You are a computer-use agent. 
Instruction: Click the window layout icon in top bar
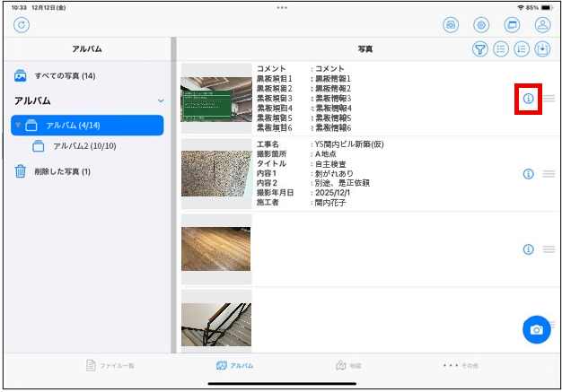(x=512, y=25)
